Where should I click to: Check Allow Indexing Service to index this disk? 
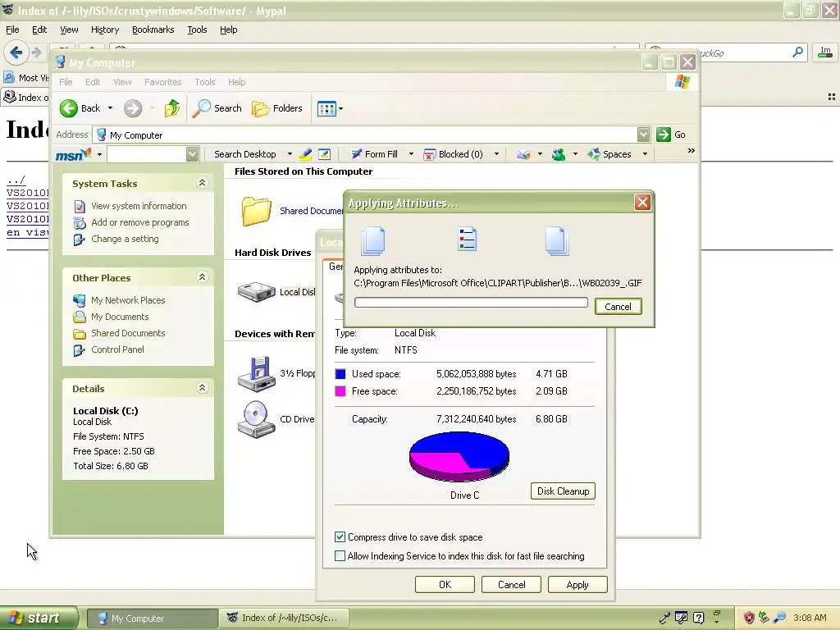(x=340, y=556)
